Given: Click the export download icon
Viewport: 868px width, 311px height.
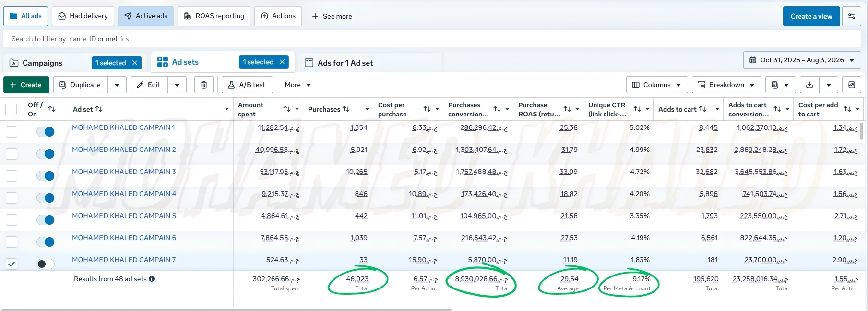Looking at the screenshot, I should tap(809, 85).
